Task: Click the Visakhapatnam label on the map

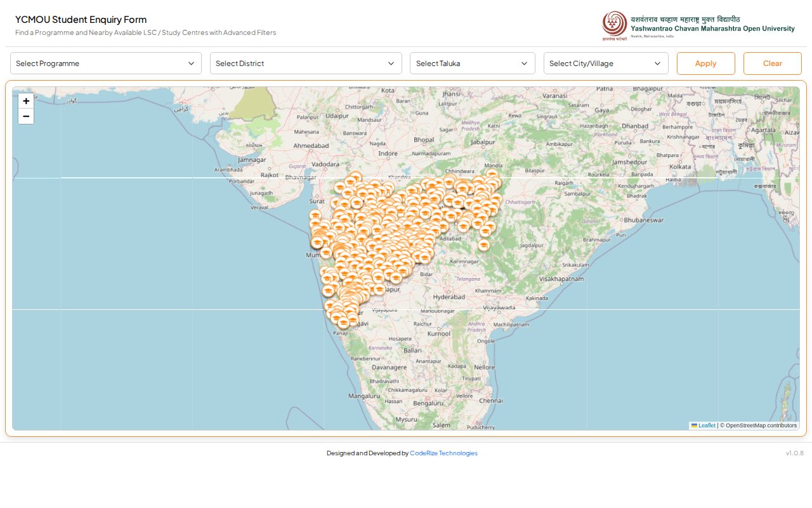Action: (561, 279)
